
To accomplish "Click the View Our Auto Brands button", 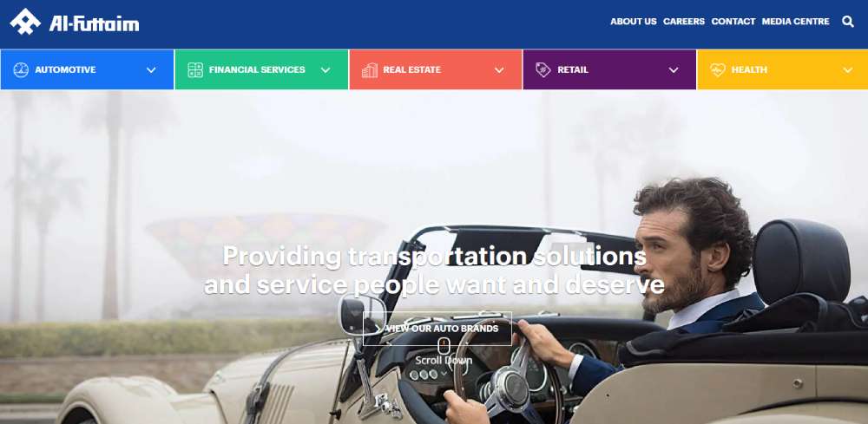I will click(437, 329).
